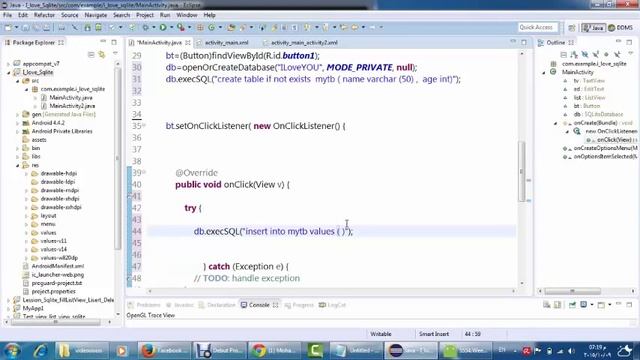The width and height of the screenshot is (640, 360).
Task: Click the New file toolbar icon
Action: 8,27
